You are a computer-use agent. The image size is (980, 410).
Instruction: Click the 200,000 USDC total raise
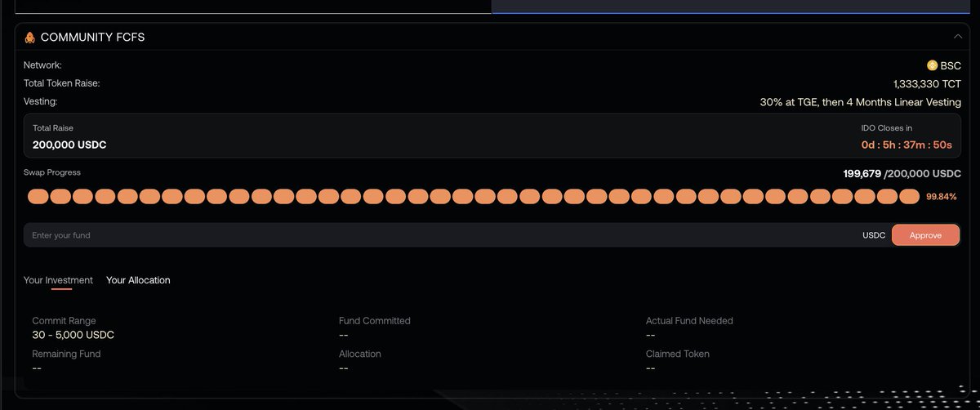click(69, 145)
